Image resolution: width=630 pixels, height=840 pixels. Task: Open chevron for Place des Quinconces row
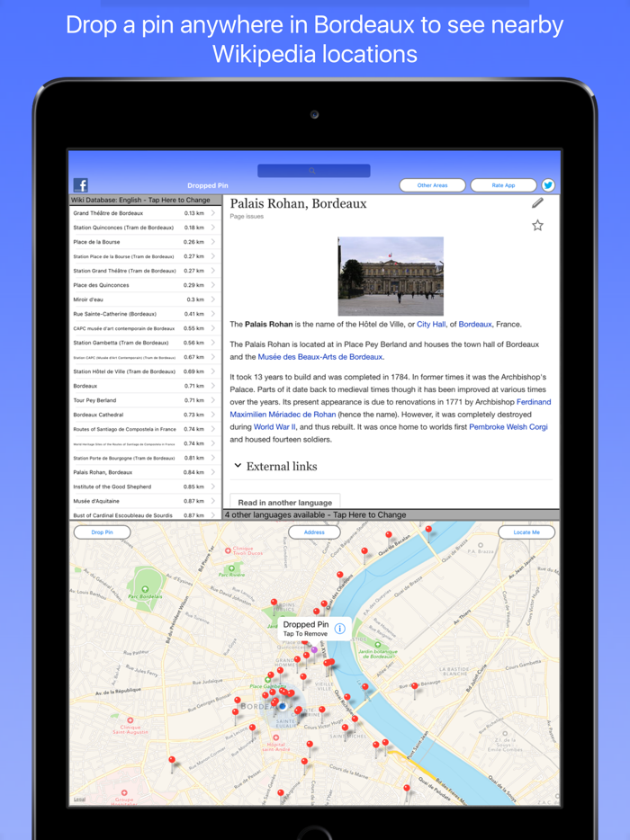[213, 285]
